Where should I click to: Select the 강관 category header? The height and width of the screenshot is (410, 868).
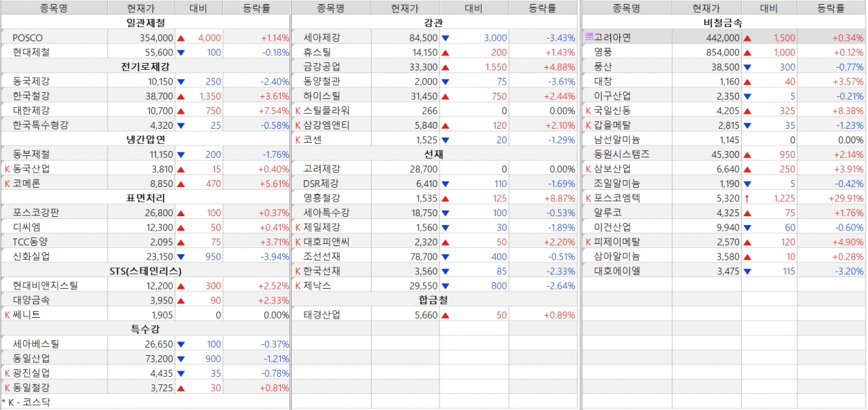434,23
